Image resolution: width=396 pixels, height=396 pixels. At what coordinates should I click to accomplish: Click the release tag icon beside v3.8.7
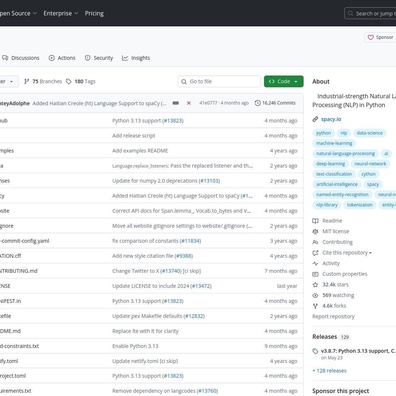point(315,351)
